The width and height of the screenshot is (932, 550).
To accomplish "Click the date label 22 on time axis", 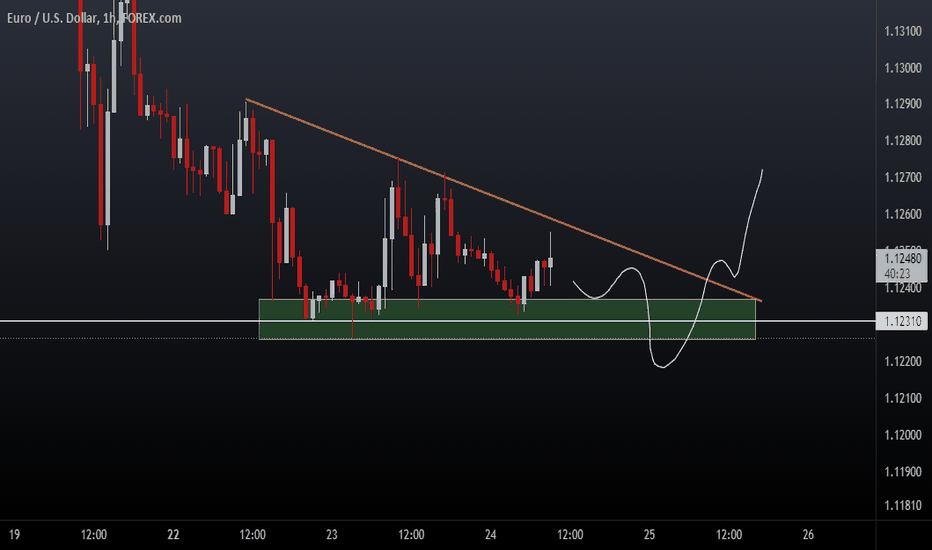I will click(x=173, y=535).
